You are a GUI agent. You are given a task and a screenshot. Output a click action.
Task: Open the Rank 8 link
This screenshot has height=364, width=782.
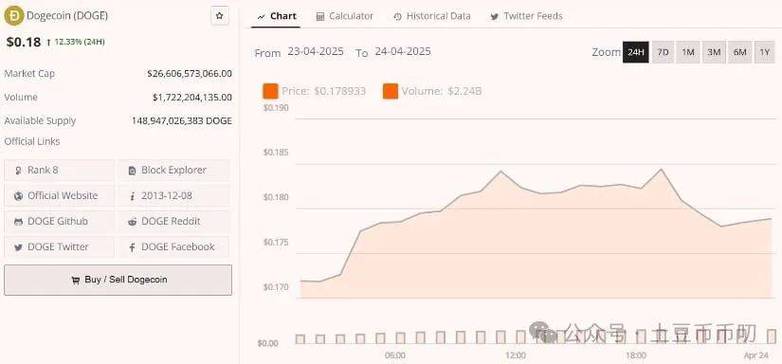pos(59,170)
